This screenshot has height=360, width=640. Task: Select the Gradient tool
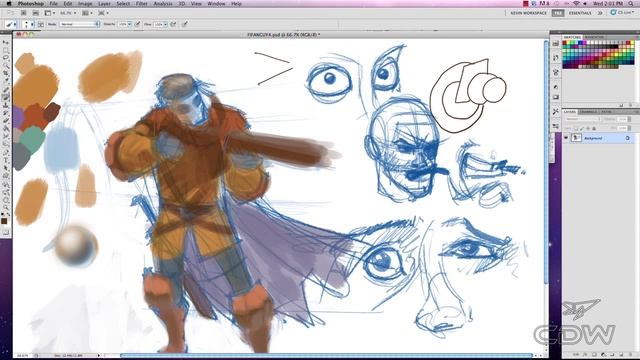[x=6, y=128]
